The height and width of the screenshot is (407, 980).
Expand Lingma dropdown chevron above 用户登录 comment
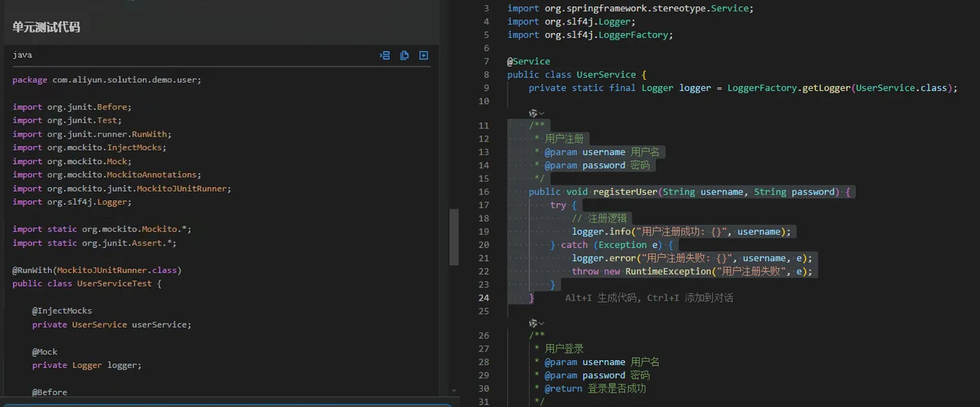[541, 323]
